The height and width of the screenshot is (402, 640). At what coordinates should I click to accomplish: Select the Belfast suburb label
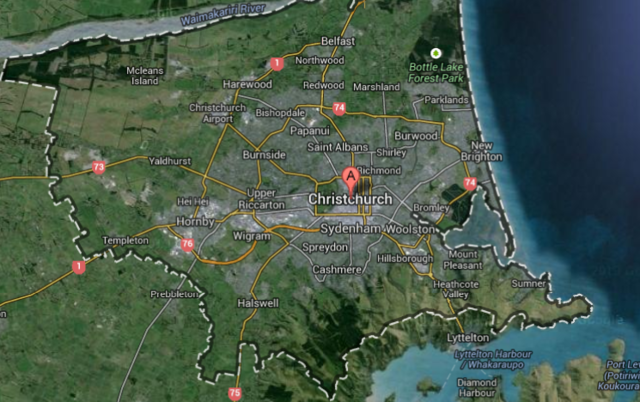338,41
